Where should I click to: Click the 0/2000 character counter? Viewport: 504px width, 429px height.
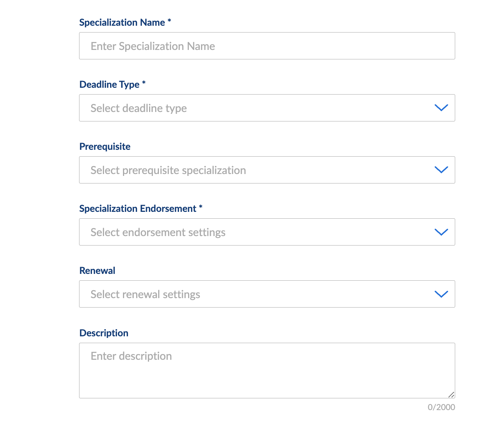tap(441, 407)
